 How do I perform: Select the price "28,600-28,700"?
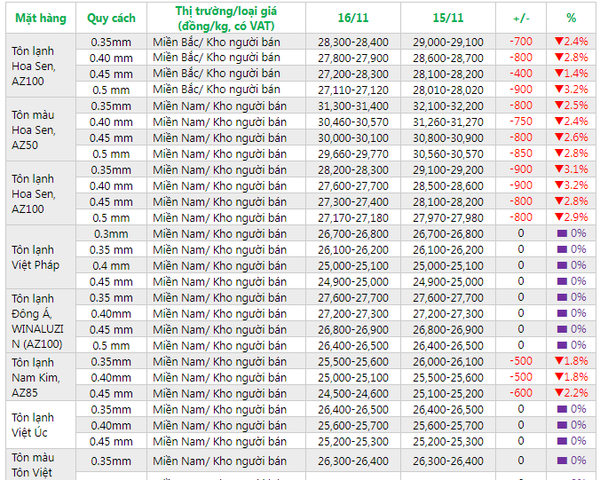click(448, 58)
